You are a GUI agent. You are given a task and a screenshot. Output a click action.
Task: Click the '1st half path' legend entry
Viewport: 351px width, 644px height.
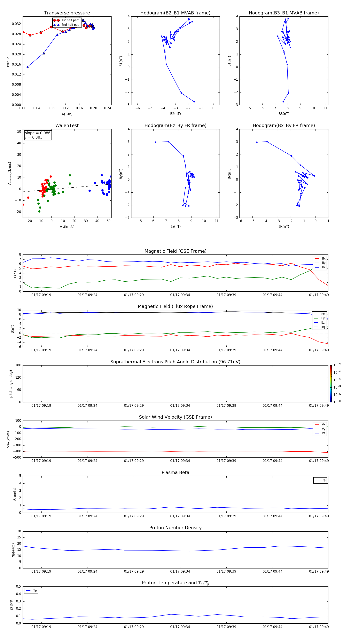67,20
